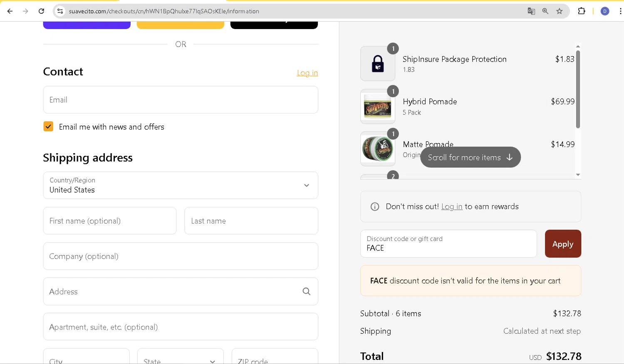Go forward in browser history
Image resolution: width=624 pixels, height=364 pixels.
[x=25, y=11]
